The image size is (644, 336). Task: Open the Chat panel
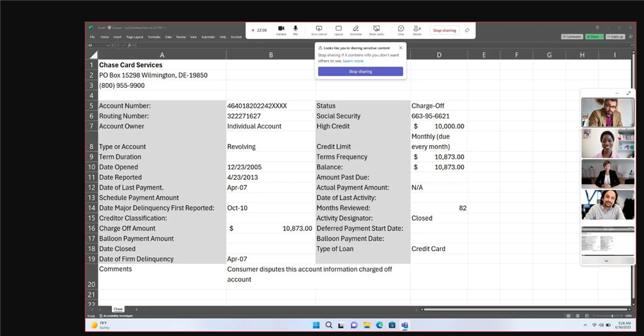point(401,30)
